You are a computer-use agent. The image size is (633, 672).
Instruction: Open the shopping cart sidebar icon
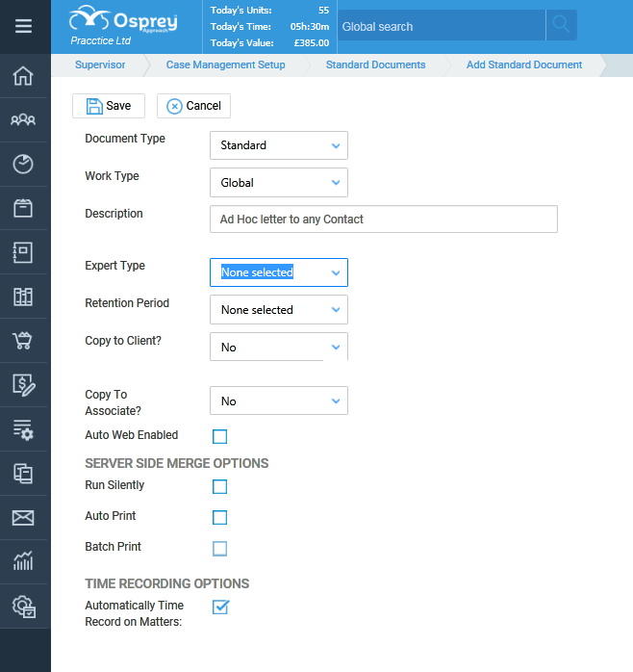click(x=23, y=341)
